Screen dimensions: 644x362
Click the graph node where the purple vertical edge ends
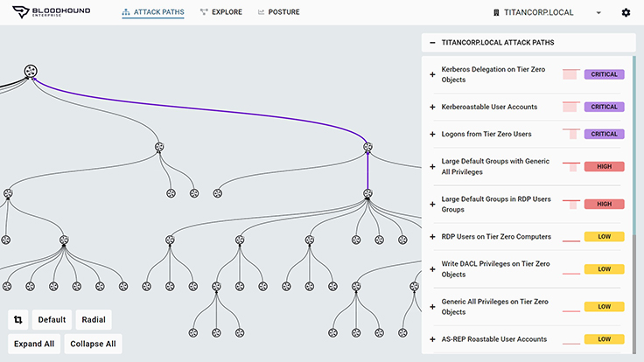(367, 193)
